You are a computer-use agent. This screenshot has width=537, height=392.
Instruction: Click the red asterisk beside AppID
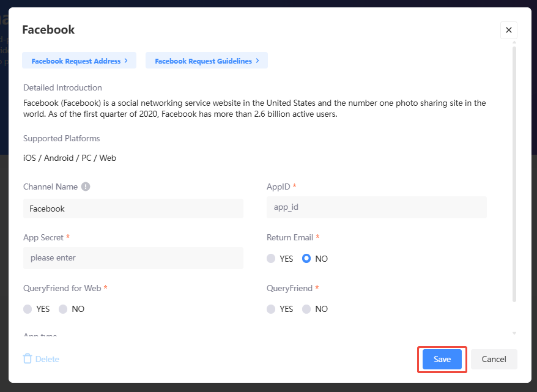click(x=296, y=187)
